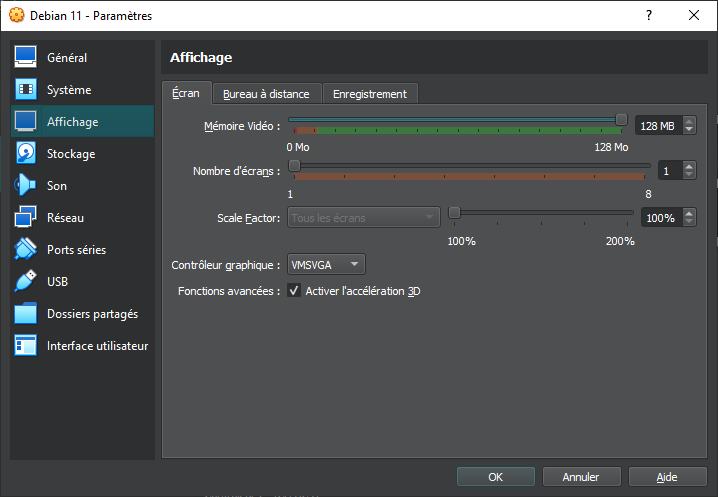Open the Contrôleur graphique VMSVGA dropdown
Image resolution: width=718 pixels, height=497 pixels.
click(326, 265)
